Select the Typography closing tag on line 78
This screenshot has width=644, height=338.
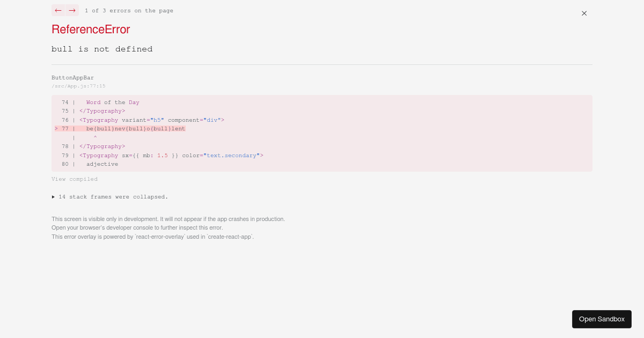102,146
